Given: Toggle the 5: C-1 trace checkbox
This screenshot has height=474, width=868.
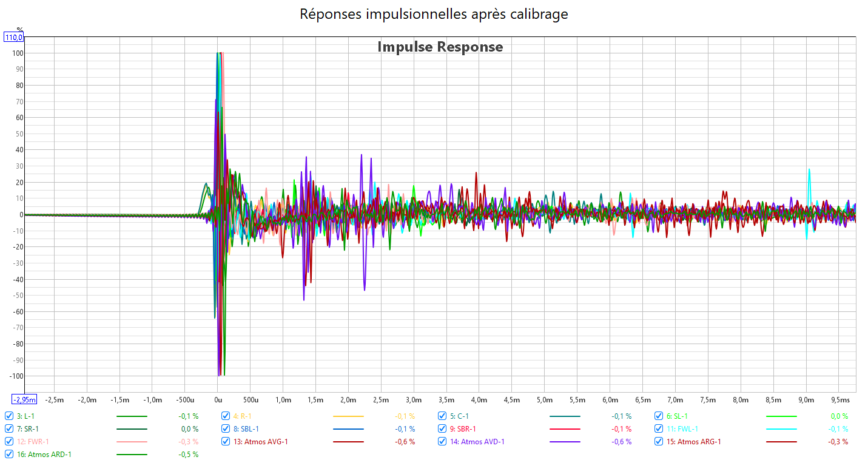Looking at the screenshot, I should 443,416.
